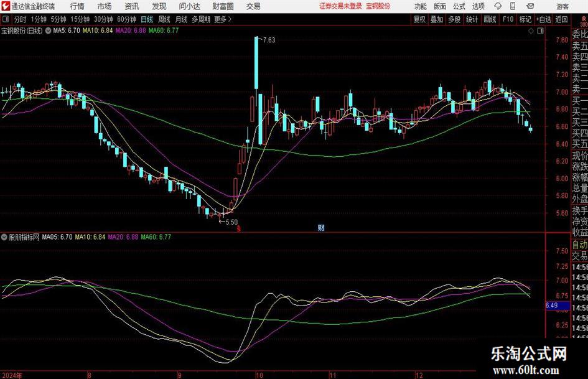This screenshot has height=379, width=588.
Task: Click the sub-chart MA10: 6.84 label
Action: pos(90,237)
